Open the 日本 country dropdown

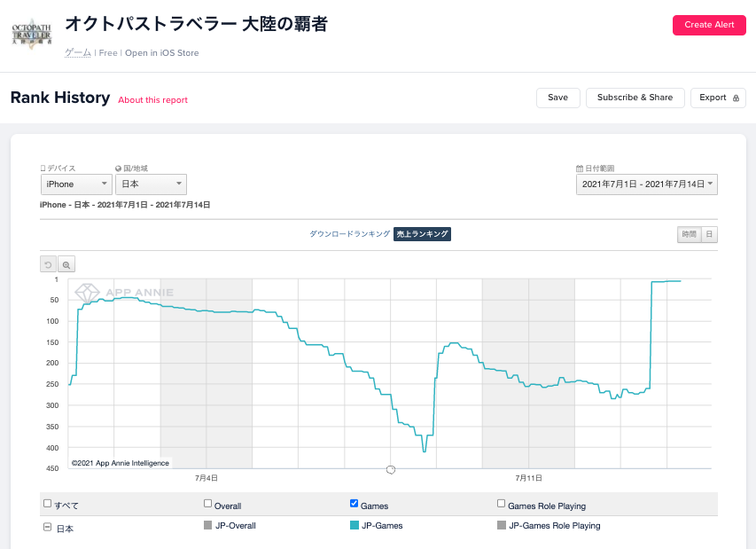point(151,184)
